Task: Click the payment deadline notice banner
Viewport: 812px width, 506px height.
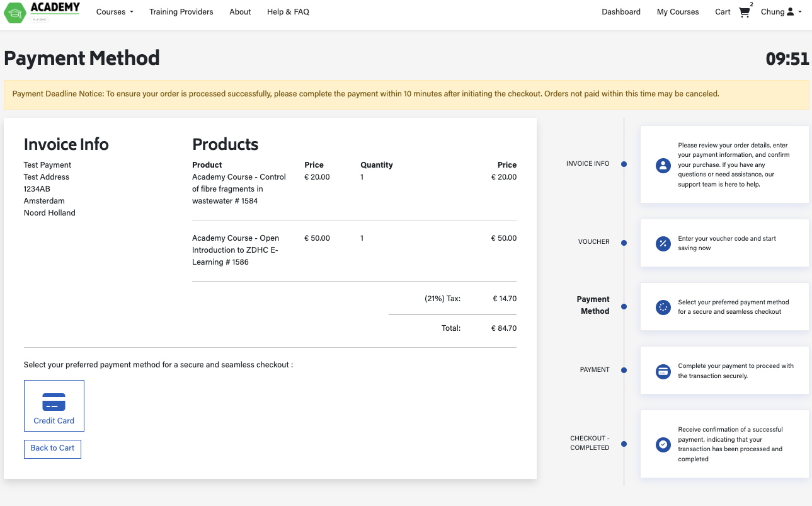Action: pyautogui.click(x=406, y=95)
